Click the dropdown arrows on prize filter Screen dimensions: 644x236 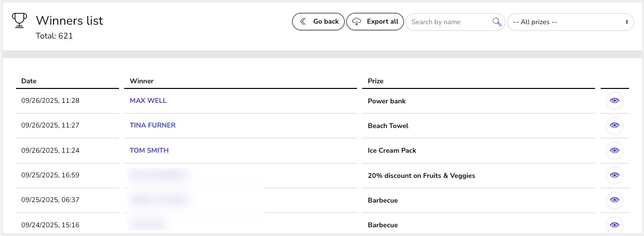coord(626,22)
